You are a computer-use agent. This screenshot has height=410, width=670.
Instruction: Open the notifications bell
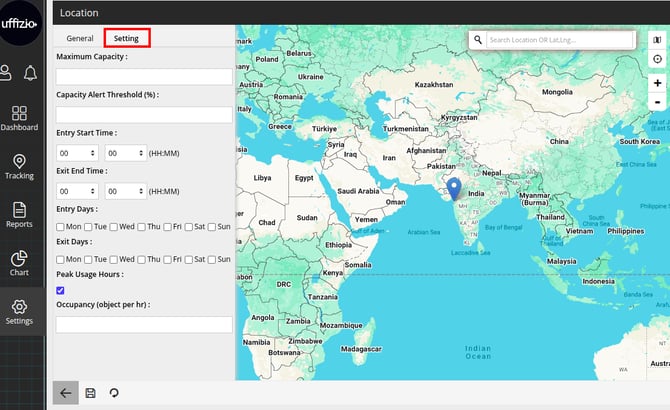[31, 72]
